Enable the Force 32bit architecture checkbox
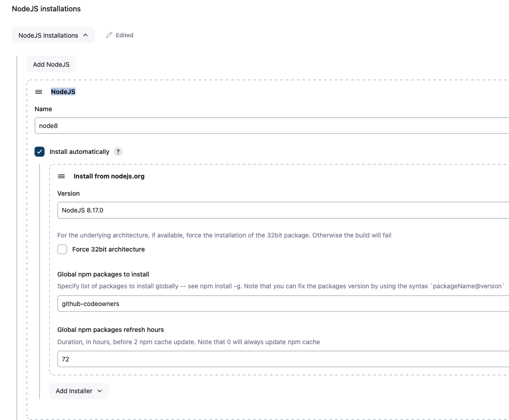509x420 pixels. (62, 249)
